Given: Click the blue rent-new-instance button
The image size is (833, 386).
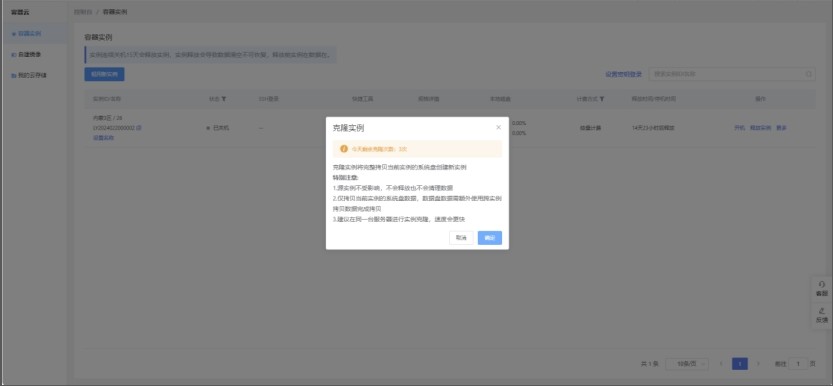Looking at the screenshot, I should [x=104, y=74].
